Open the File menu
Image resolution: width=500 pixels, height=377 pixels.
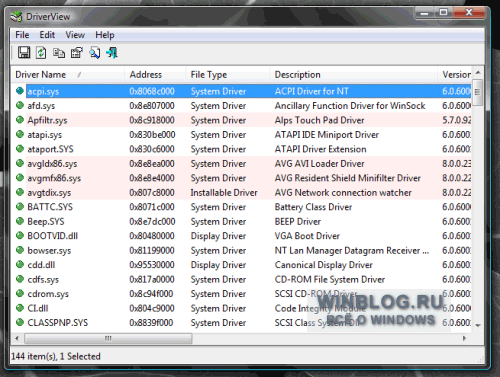click(22, 35)
